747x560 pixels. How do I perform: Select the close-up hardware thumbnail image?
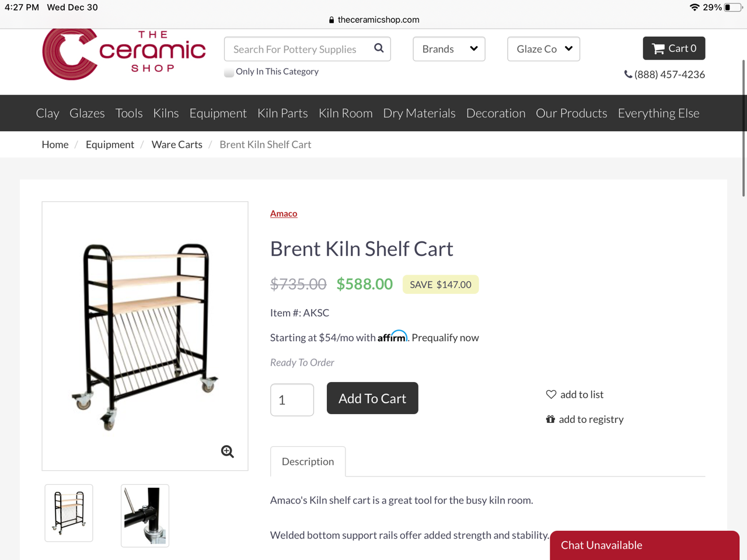[x=144, y=516]
